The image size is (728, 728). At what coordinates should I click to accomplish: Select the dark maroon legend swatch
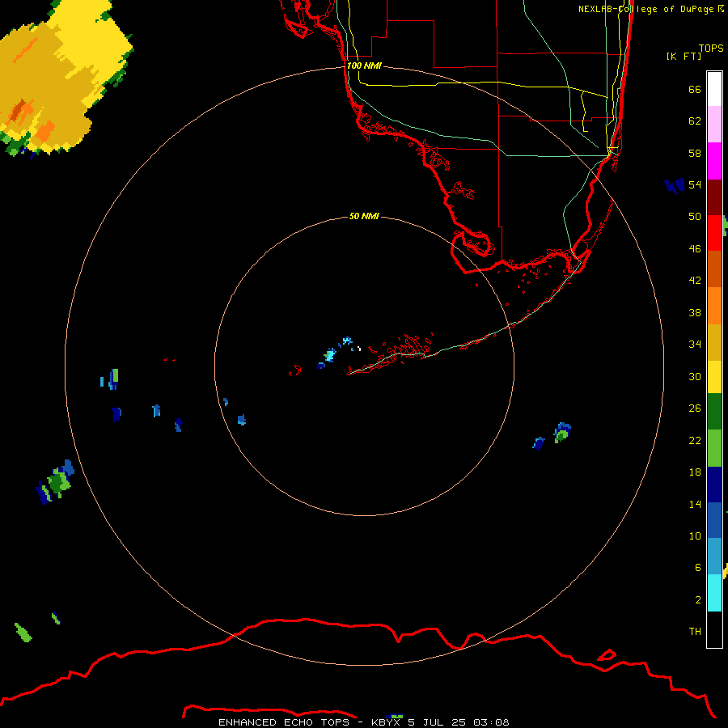(x=714, y=197)
